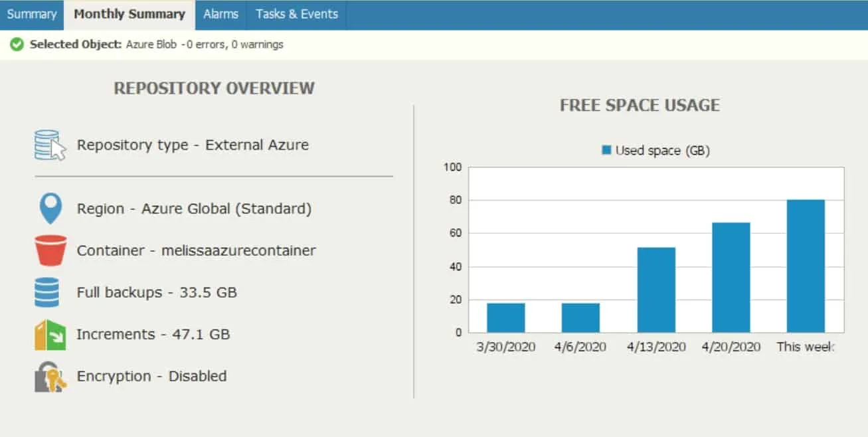
Task: Click the 'Used space (GB)' legend label
Action: pos(662,151)
